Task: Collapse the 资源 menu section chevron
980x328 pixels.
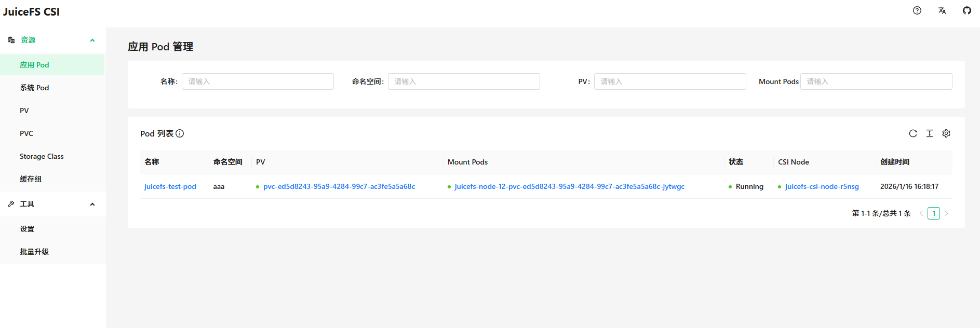Action: [x=92, y=40]
